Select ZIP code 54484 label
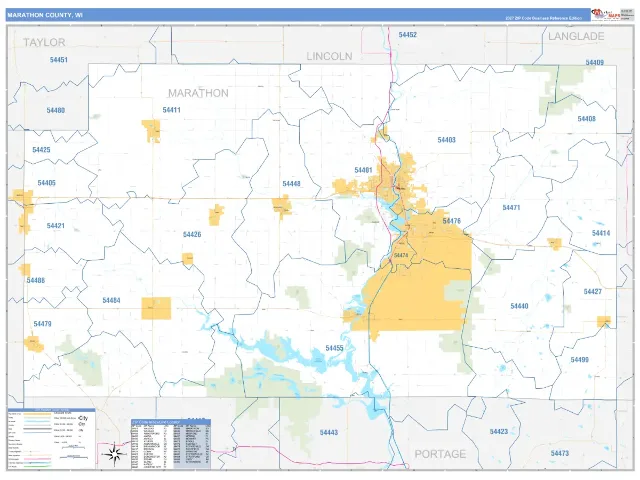 [111, 300]
